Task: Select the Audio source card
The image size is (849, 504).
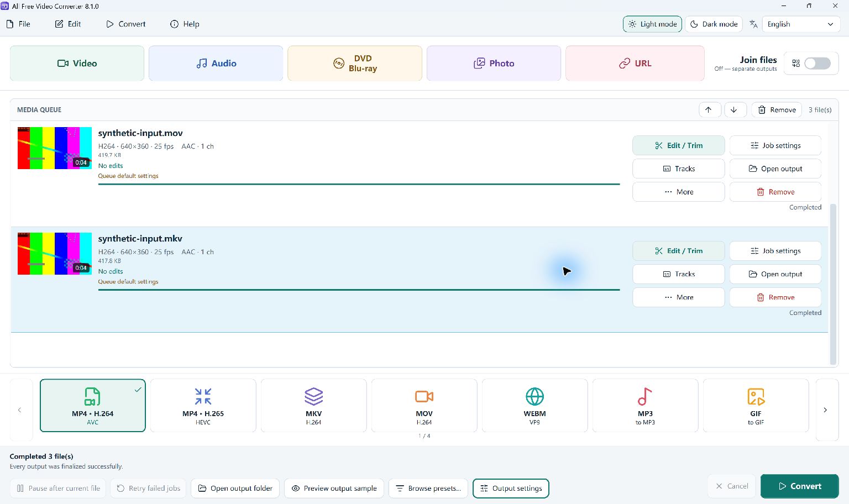Action: [216, 63]
